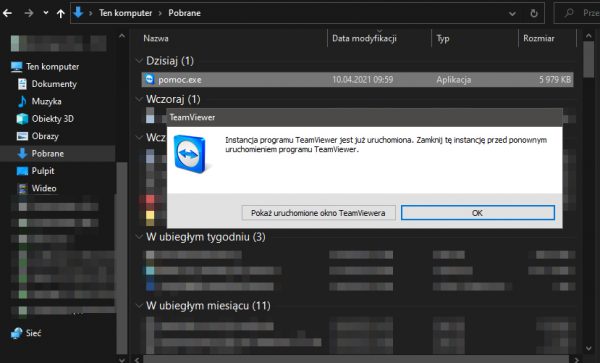The image size is (600, 363).
Task: Click the Obrazy picture icon
Action: click(22, 136)
